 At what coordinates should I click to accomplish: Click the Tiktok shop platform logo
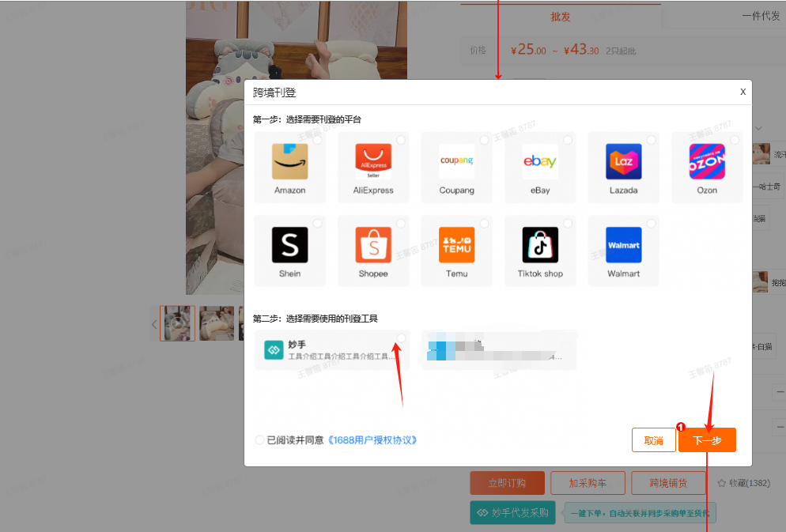click(540, 244)
